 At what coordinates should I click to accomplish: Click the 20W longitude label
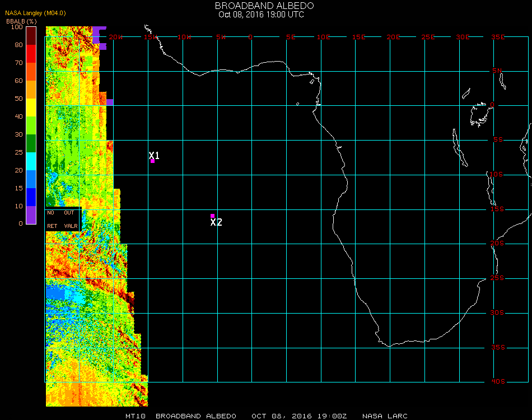click(115, 38)
